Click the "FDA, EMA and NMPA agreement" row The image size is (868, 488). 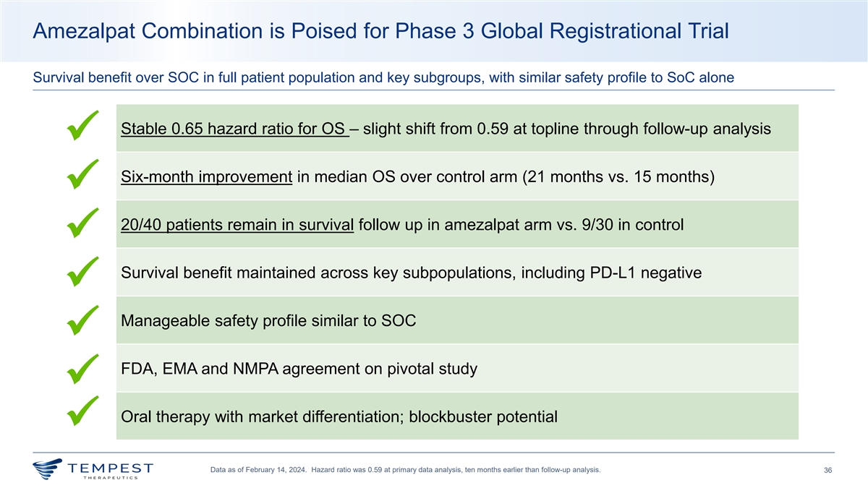click(299, 369)
